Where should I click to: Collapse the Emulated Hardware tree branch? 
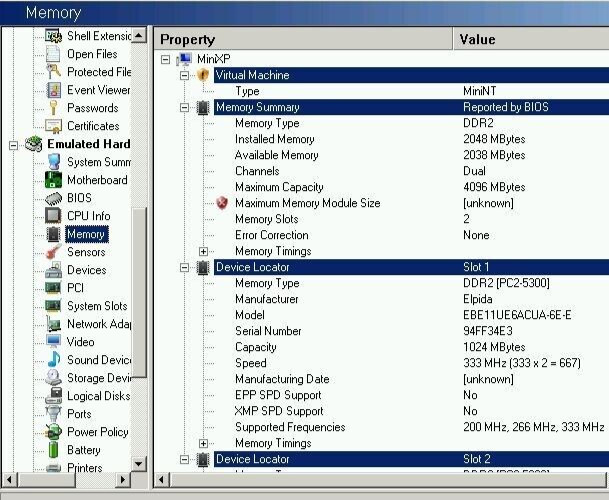click(x=14, y=146)
